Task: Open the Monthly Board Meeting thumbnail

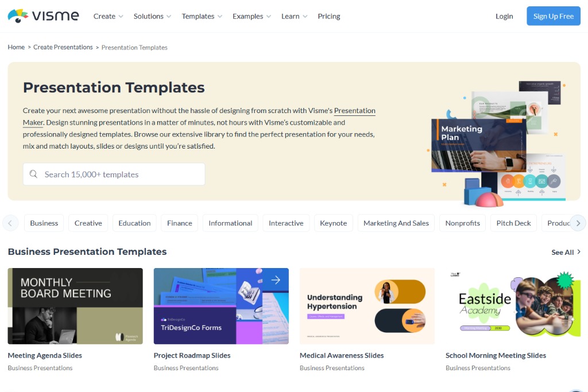Action: pos(75,306)
